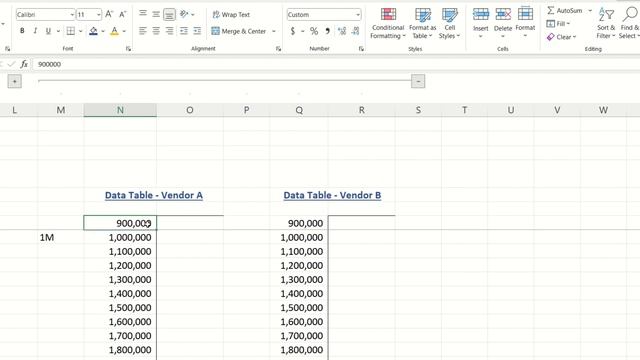
Task: Open Font dialog launcher
Action: click(128, 49)
